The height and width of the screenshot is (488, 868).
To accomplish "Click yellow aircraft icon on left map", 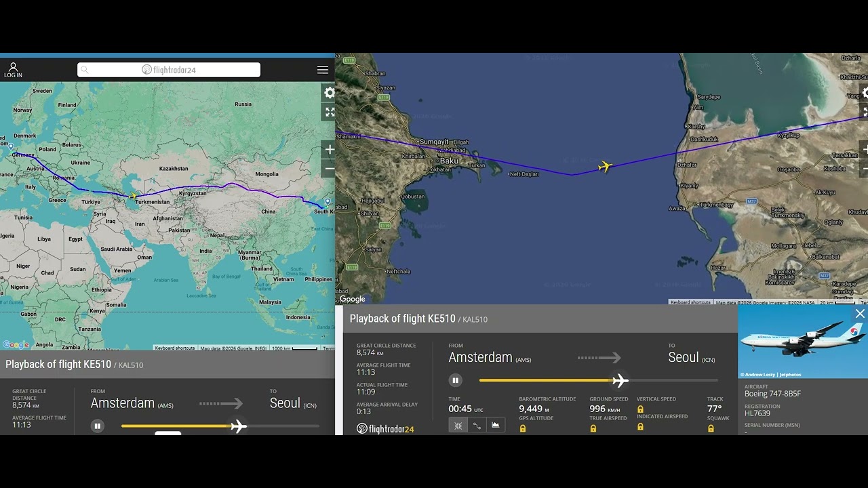I will [133, 197].
